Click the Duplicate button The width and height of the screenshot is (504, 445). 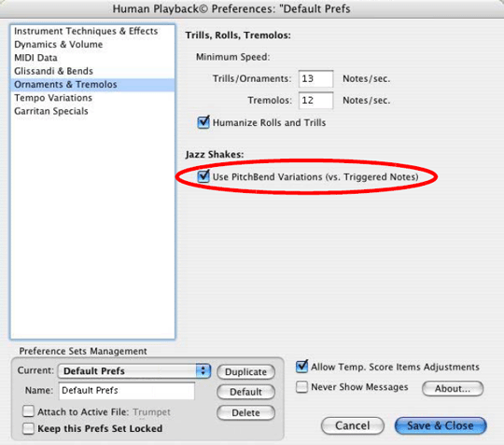245,371
